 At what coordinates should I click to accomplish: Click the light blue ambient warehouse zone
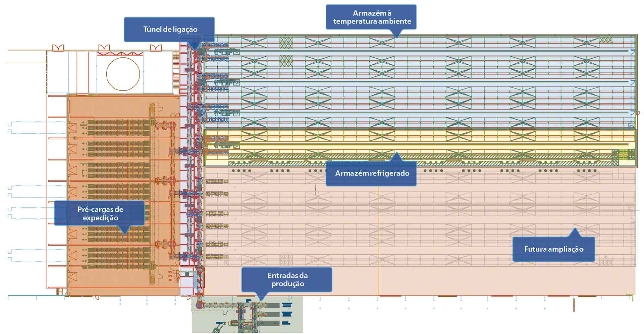click(x=420, y=82)
